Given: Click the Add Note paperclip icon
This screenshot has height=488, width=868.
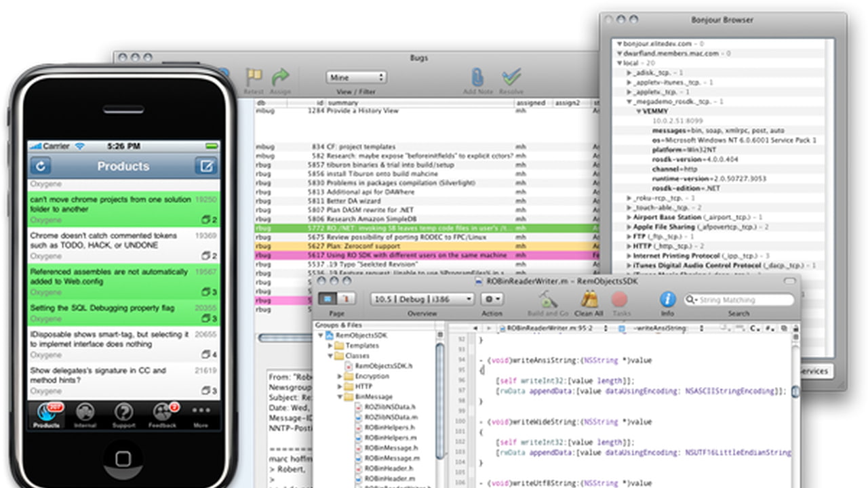Looking at the screenshot, I should coord(478,77).
